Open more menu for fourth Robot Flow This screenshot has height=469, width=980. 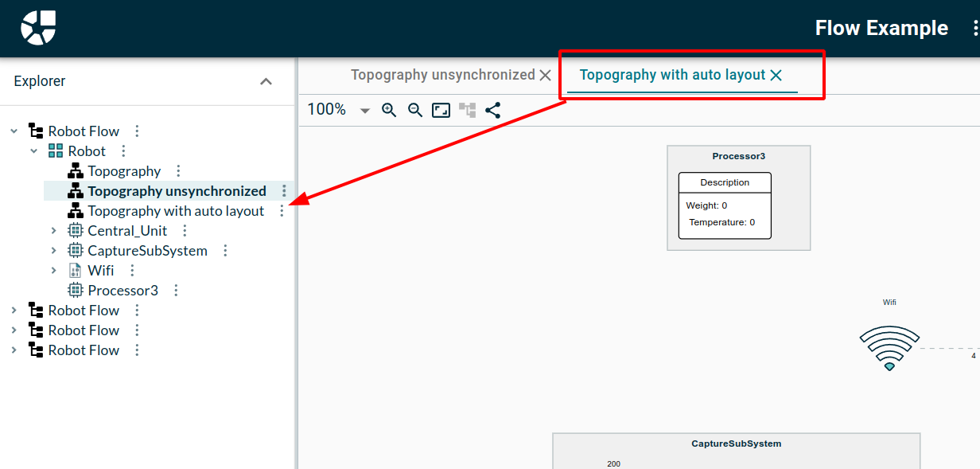[x=137, y=350]
